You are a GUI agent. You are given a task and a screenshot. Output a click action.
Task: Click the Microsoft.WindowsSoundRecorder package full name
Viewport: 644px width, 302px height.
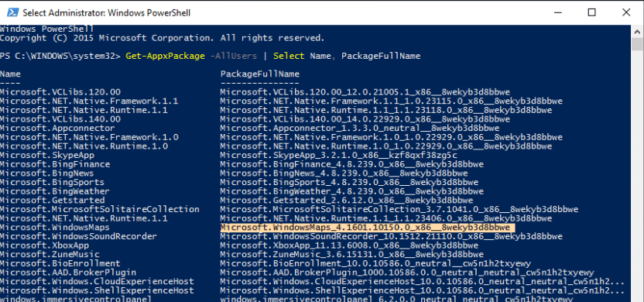(392, 237)
